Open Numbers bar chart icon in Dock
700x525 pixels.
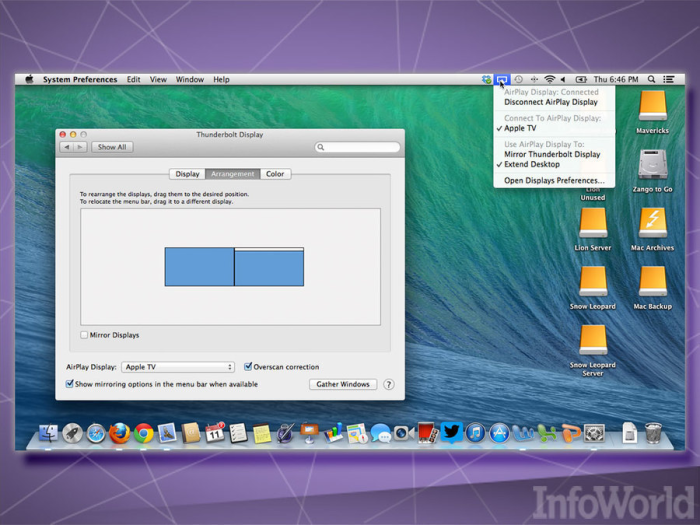[333, 433]
